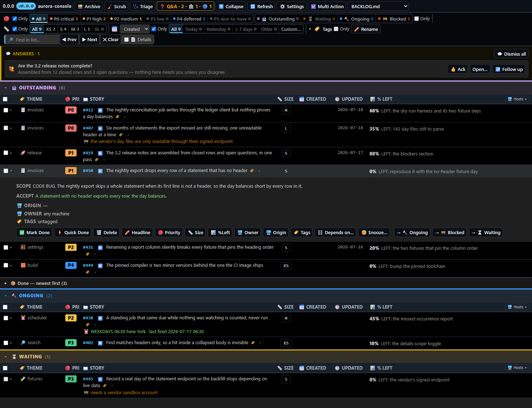Choose the ≤ 7 days date filter
532x408 pixels.
tap(245, 29)
